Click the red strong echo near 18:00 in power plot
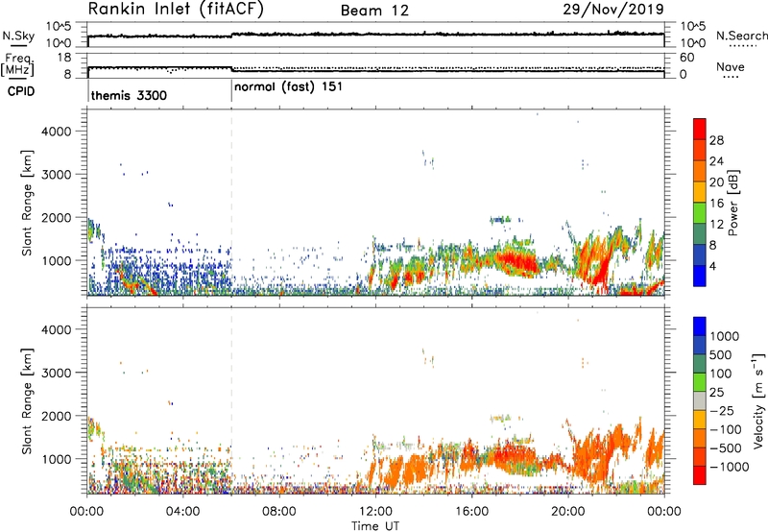Image resolution: width=768 pixels, height=532 pixels. [x=516, y=262]
